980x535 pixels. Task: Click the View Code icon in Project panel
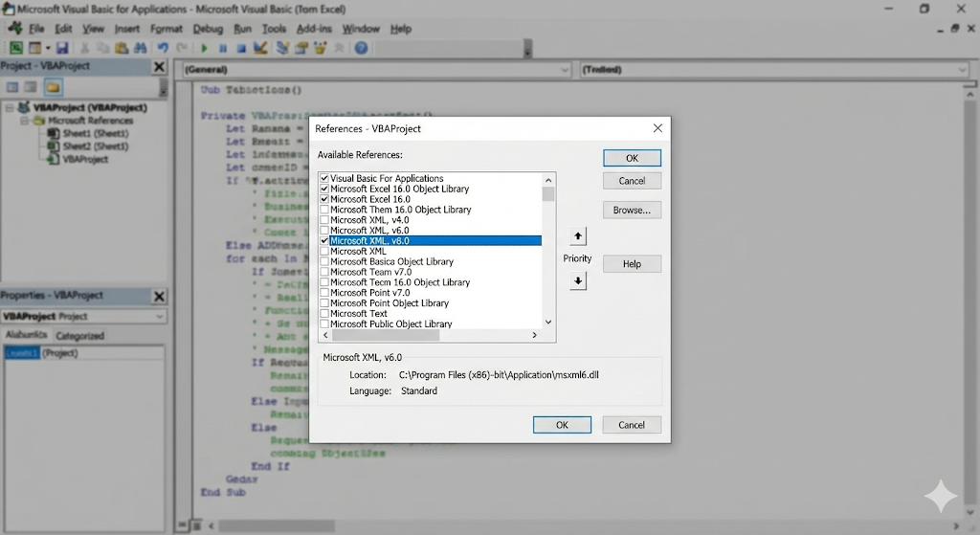pos(12,87)
